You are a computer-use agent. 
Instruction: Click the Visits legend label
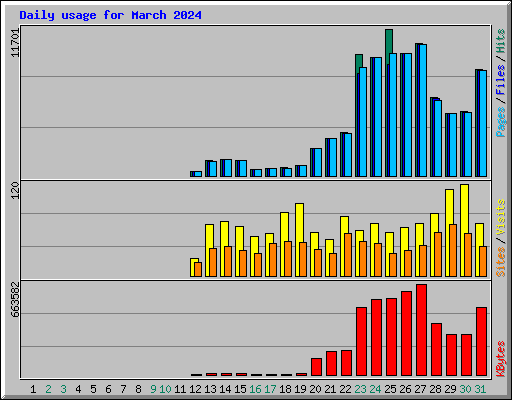coord(501,217)
